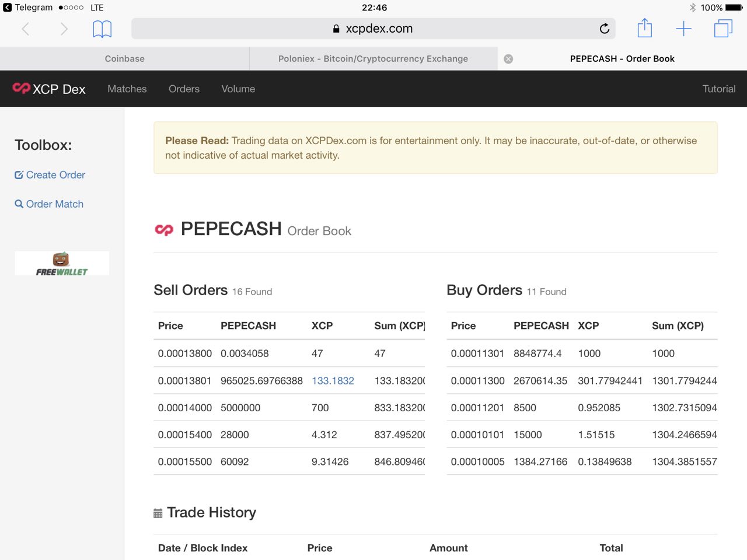Click the Trade History calendar icon
Image resolution: width=747 pixels, height=560 pixels.
click(x=158, y=513)
